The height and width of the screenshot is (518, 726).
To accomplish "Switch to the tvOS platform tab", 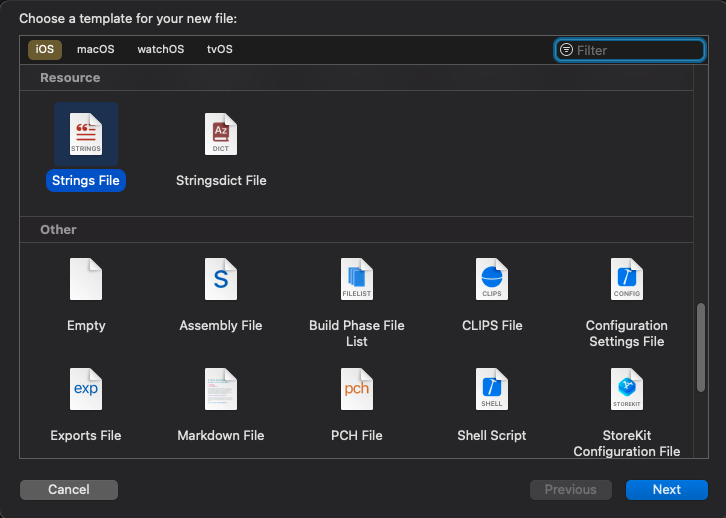I will point(219,49).
